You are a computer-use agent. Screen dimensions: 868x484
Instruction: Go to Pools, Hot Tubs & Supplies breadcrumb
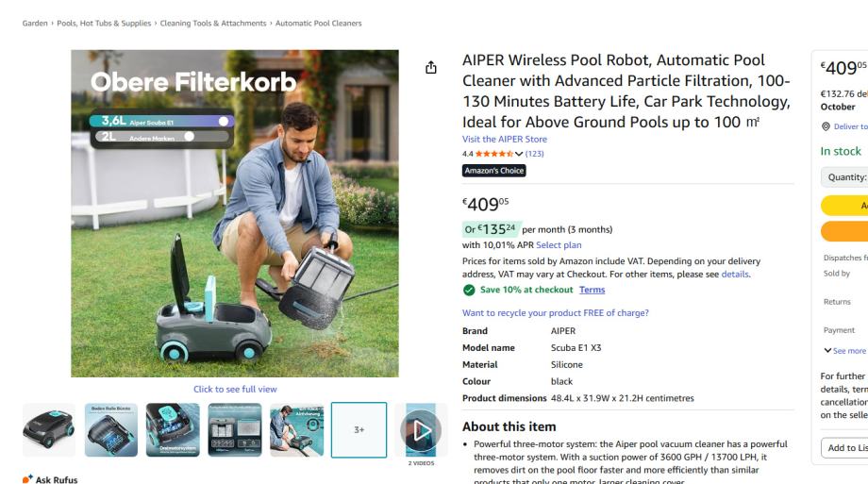[x=108, y=23]
